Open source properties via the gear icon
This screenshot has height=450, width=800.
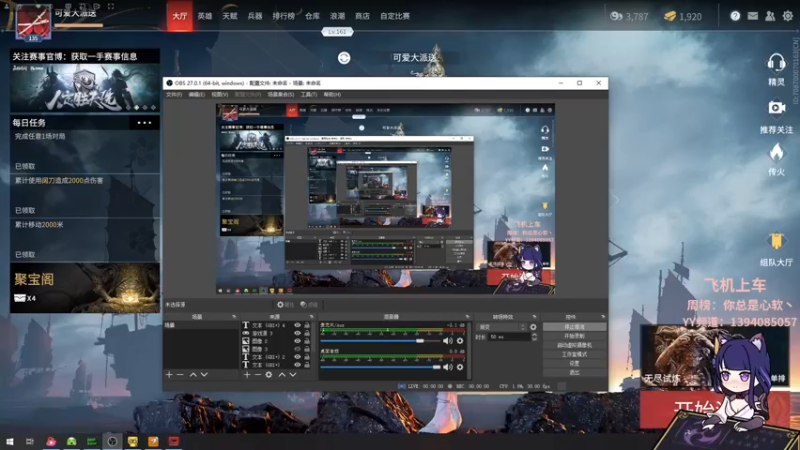pyautogui.click(x=269, y=375)
